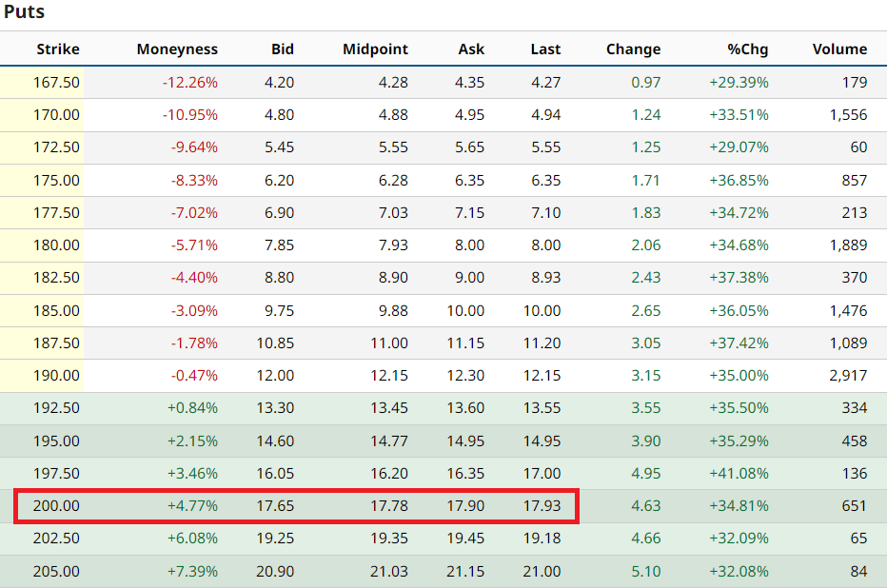Click the 180.00 strike cell
Viewport: 887px width, 588px height.
coord(58,245)
